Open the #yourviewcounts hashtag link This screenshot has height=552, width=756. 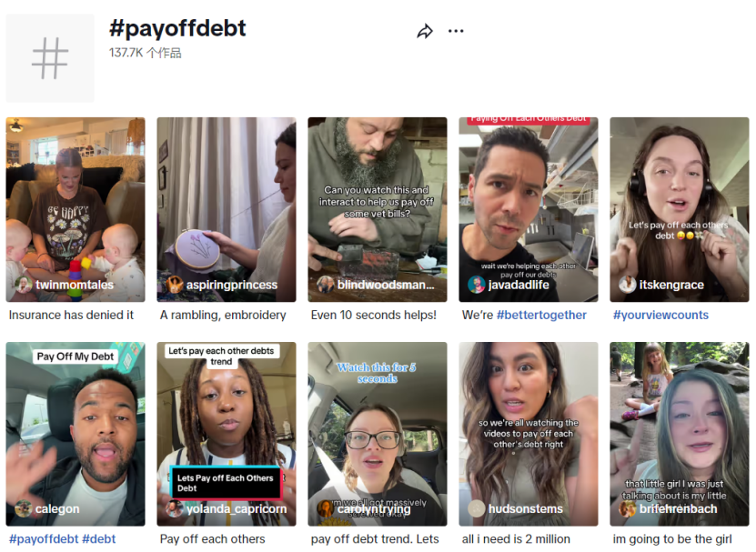click(x=660, y=316)
